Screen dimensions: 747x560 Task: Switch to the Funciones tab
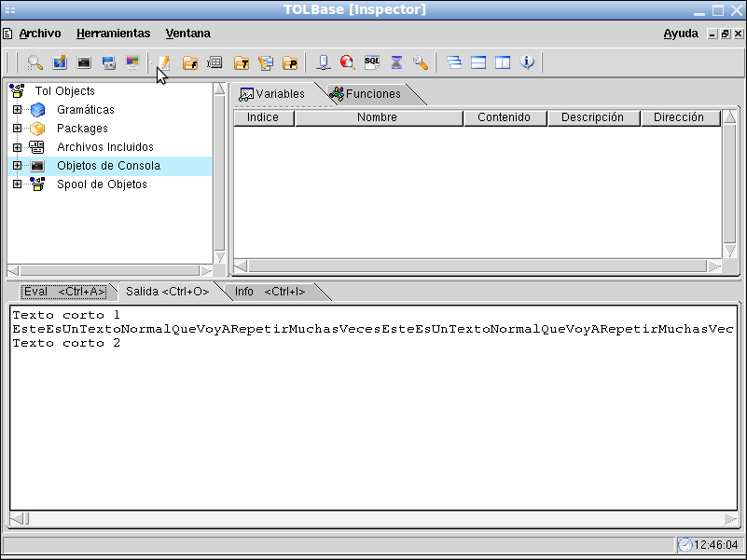pos(372,94)
